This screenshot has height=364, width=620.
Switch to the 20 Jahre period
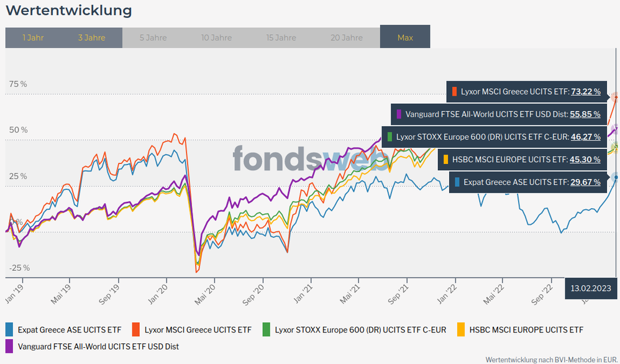pos(346,38)
